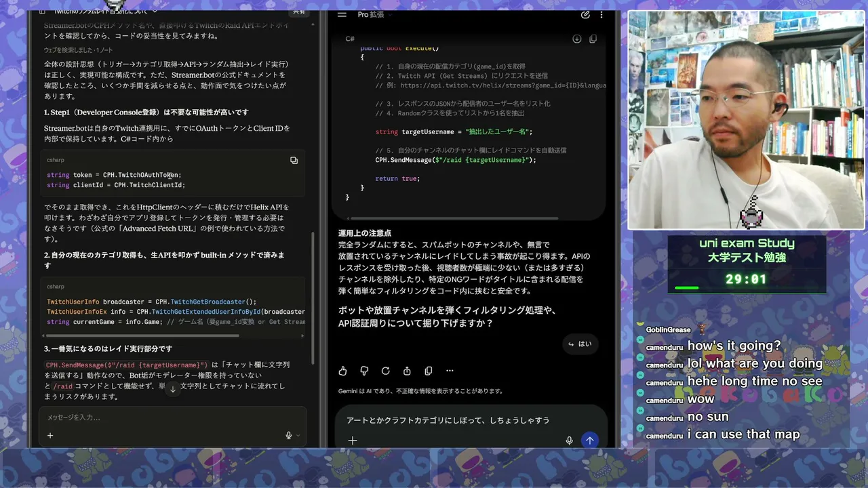Give the Gemini response a thumbs up
Viewport: 868px width, 488px height.
tap(342, 371)
